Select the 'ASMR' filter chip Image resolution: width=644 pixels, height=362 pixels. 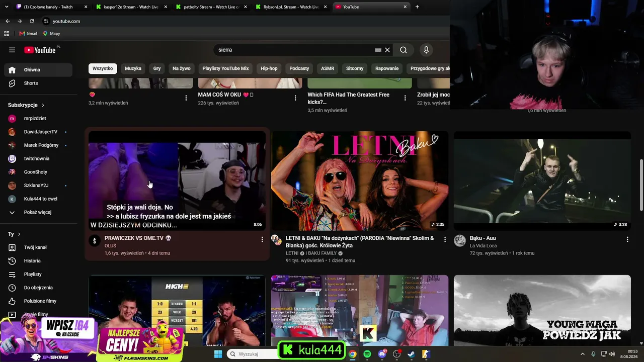[328, 68]
